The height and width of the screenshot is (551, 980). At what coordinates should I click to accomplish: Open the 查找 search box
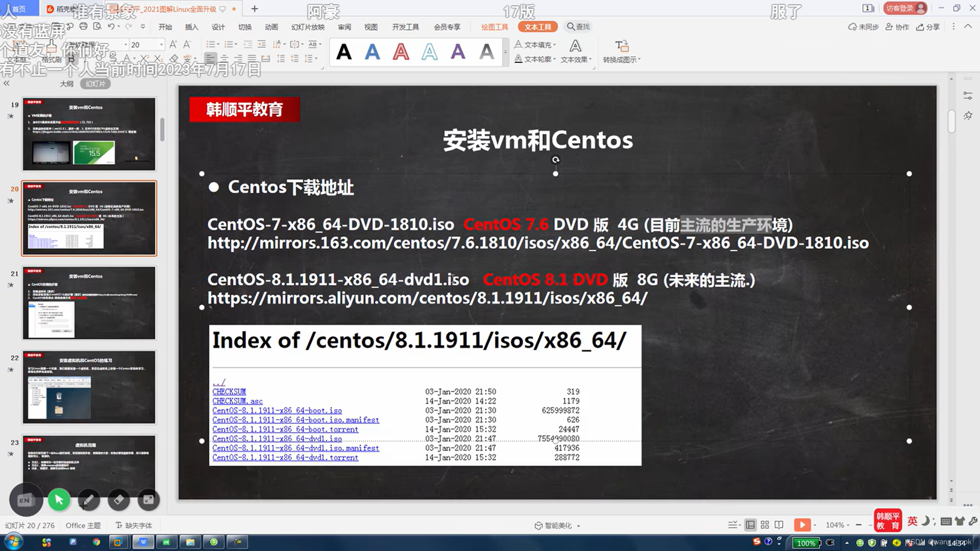point(578,27)
